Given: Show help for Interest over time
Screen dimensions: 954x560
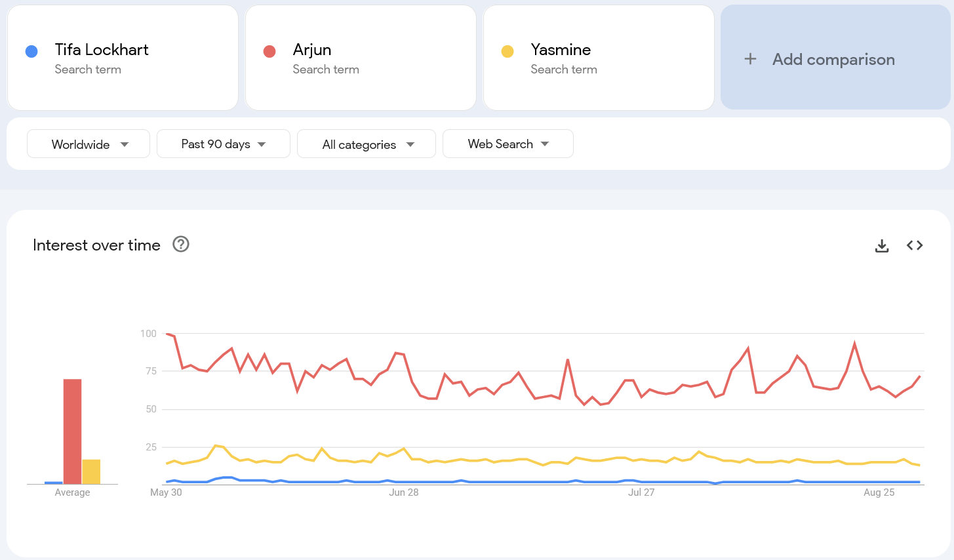Looking at the screenshot, I should [x=181, y=245].
